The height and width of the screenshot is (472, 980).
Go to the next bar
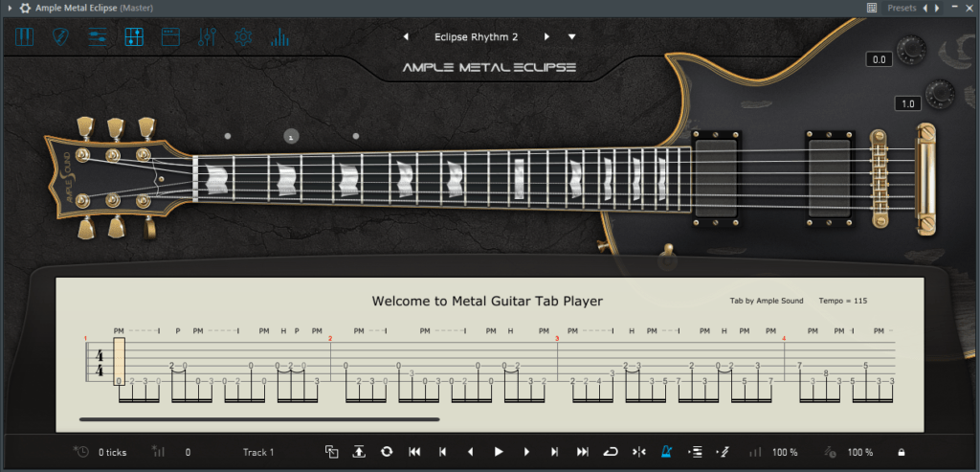click(554, 452)
